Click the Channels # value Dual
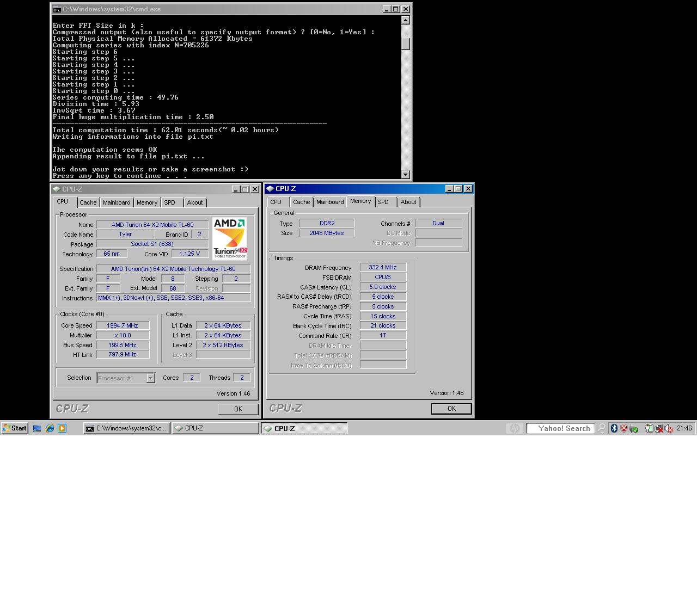This screenshot has width=697, height=616. [x=438, y=223]
